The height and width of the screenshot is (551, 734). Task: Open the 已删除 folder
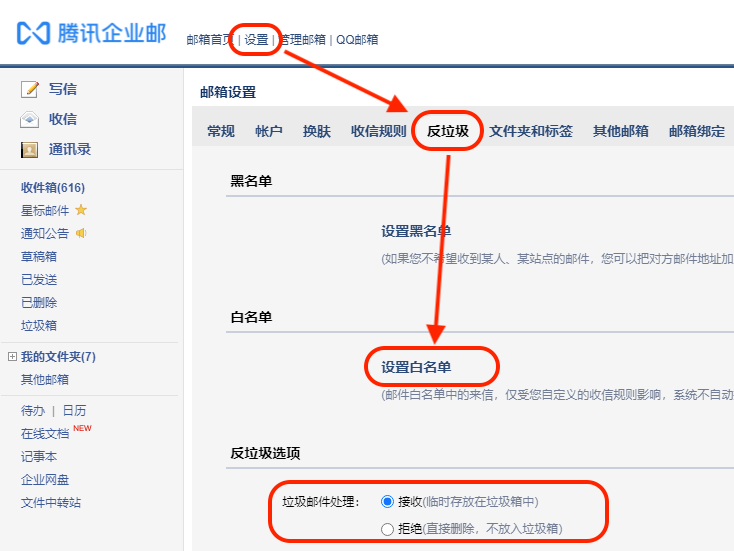[x=39, y=302]
